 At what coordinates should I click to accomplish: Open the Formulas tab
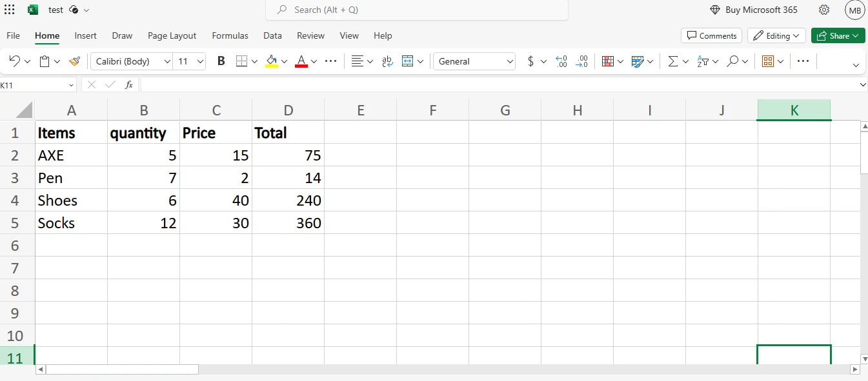[230, 35]
